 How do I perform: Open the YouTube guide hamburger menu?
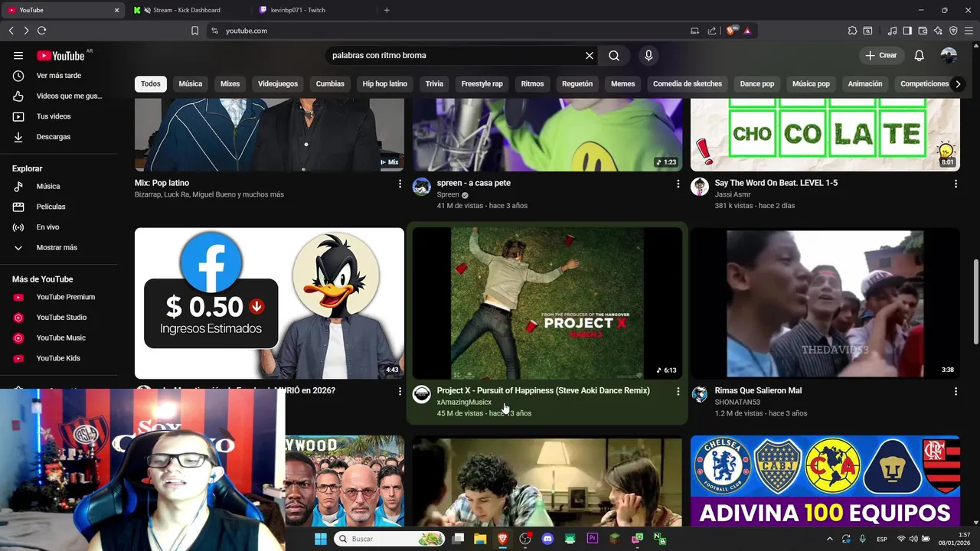18,55
